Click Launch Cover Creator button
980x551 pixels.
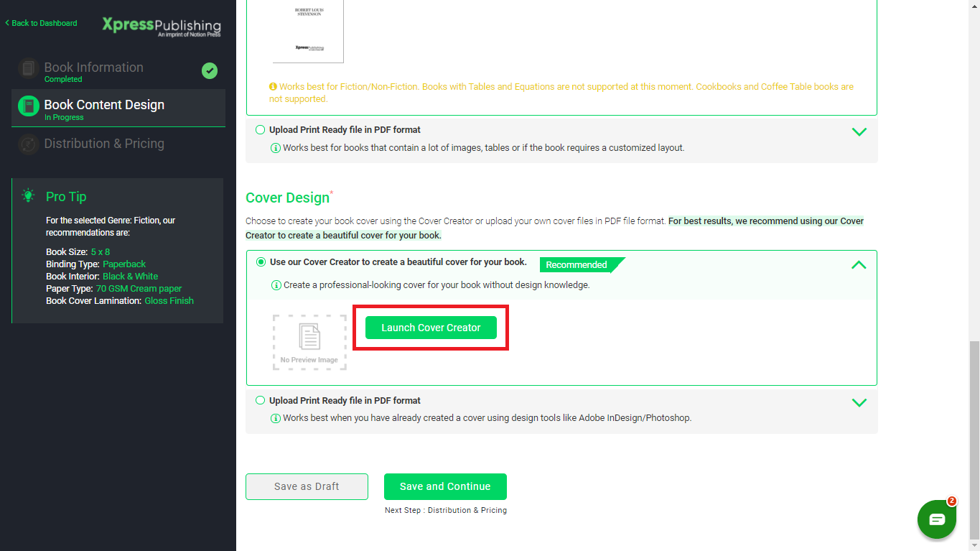pyautogui.click(x=431, y=328)
